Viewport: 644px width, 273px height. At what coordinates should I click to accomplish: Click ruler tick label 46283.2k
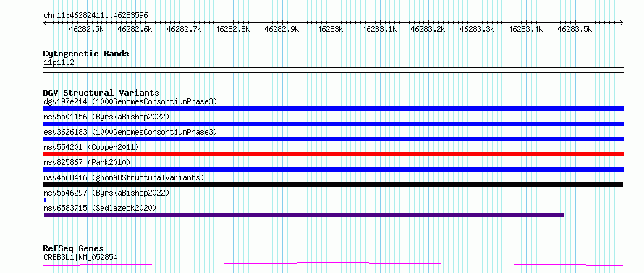pos(428,29)
